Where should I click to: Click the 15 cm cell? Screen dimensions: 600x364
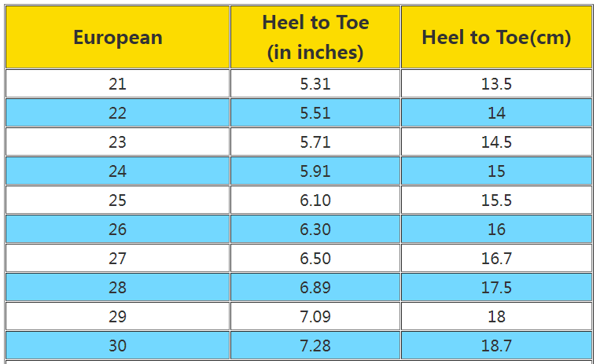496,171
